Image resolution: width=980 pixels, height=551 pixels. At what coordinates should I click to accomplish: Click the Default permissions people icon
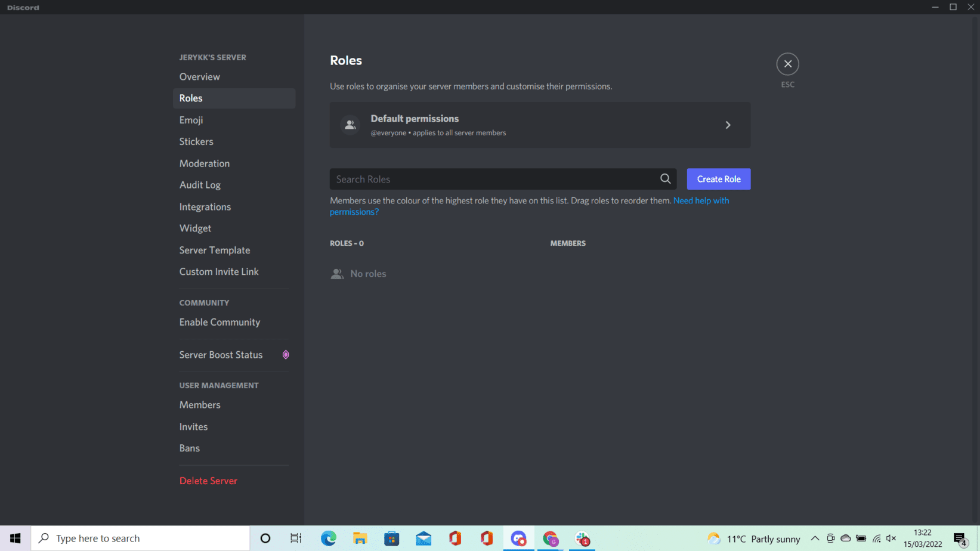[350, 125]
